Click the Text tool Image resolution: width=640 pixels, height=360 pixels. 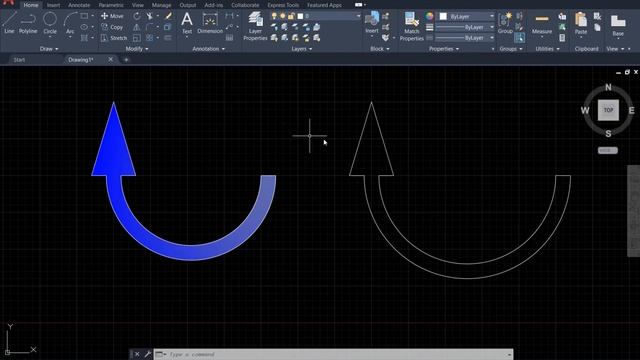(187, 23)
